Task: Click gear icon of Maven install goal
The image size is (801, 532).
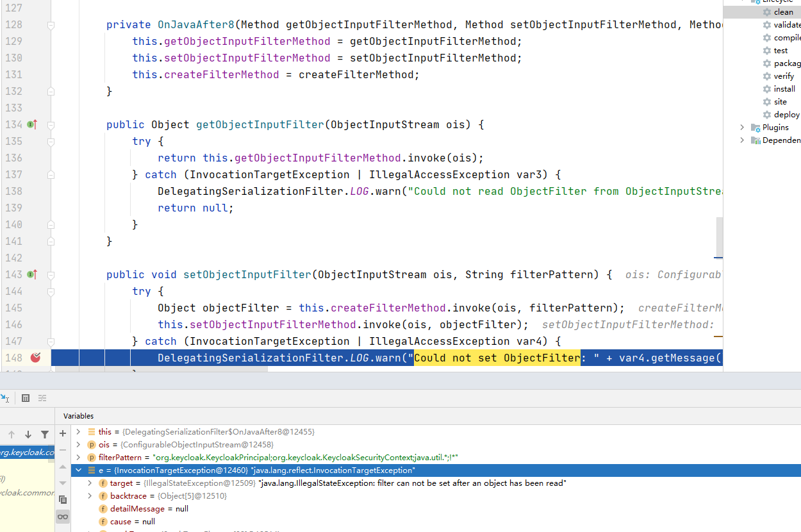Action: click(x=768, y=88)
